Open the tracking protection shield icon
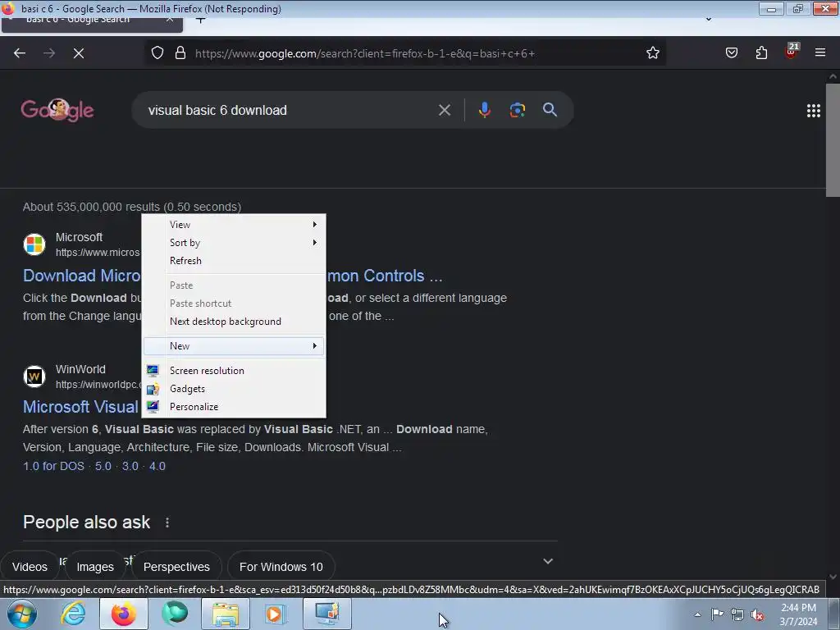Viewport: 840px width, 630px height. tap(157, 53)
